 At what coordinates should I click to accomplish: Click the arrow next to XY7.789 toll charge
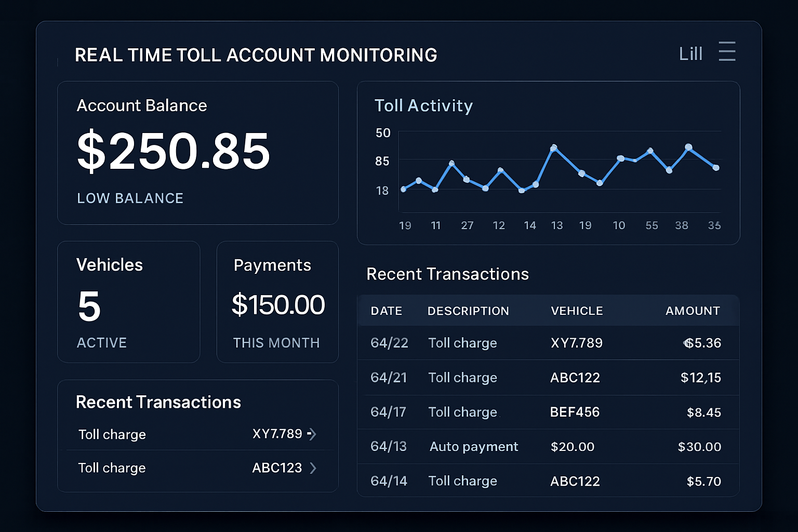tap(312, 434)
